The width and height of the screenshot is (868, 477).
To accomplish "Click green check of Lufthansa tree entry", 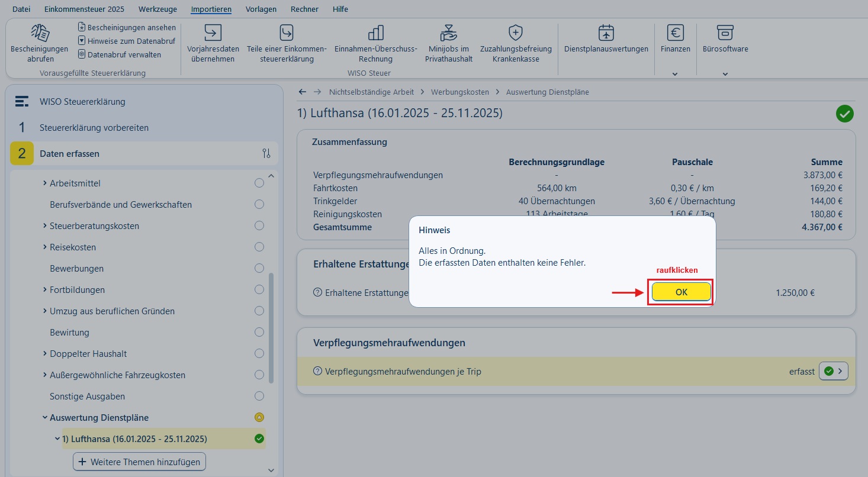I will click(259, 439).
